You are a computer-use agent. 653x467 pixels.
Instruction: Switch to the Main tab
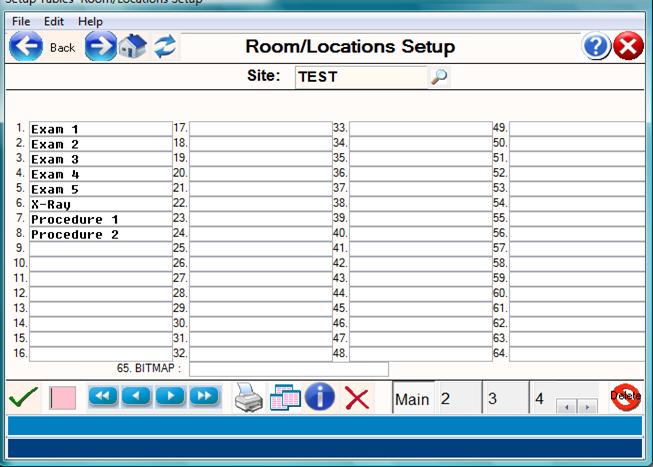tap(412, 399)
